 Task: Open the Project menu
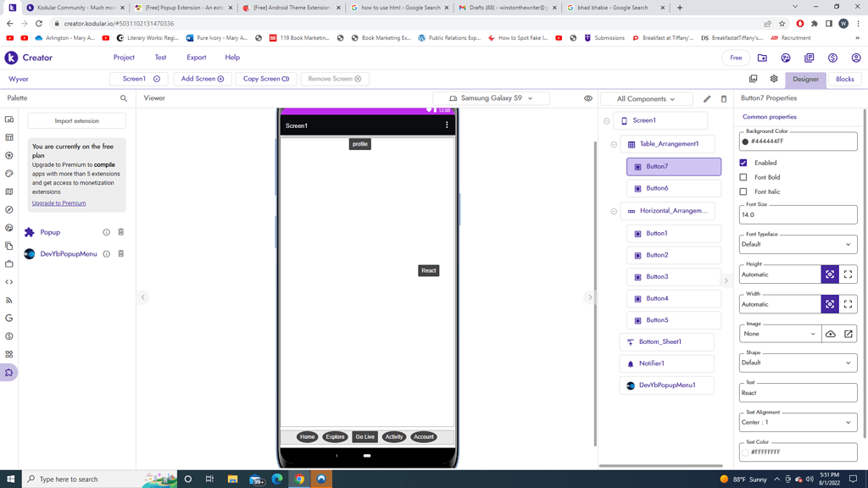pos(124,58)
